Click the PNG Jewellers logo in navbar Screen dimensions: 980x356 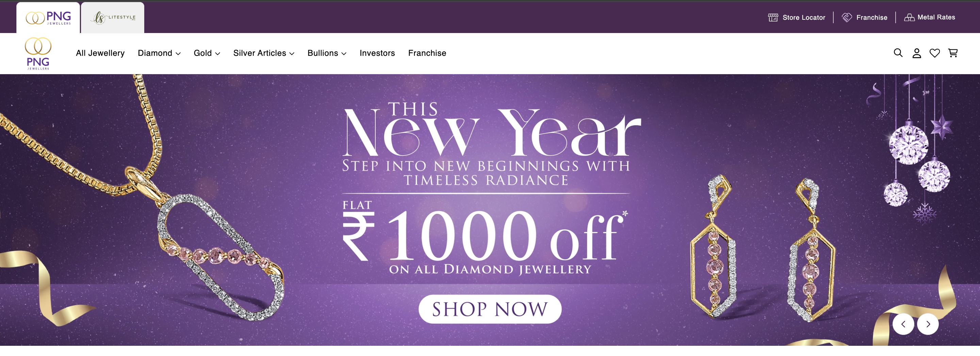(x=38, y=54)
